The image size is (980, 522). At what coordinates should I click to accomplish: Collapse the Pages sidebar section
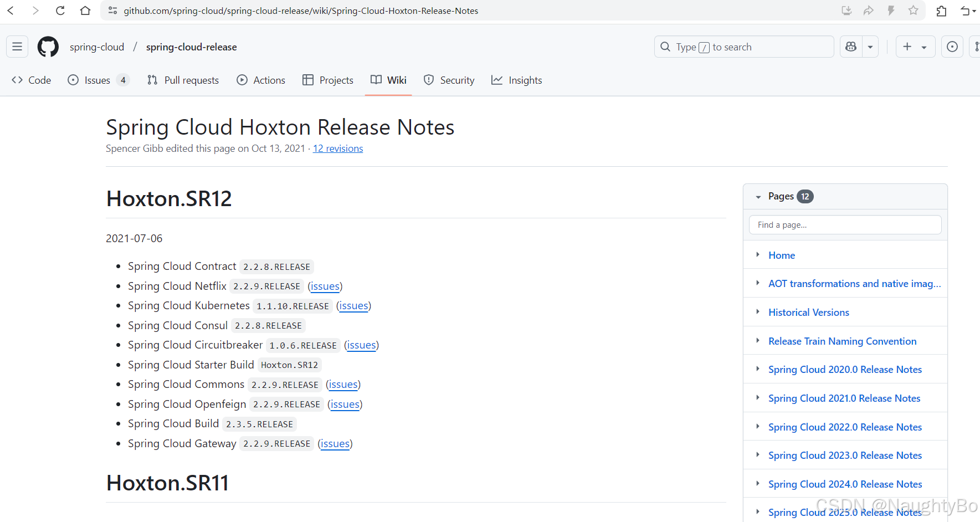758,197
